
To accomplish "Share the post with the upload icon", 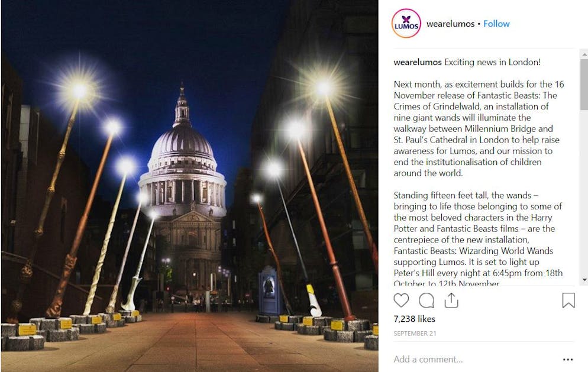I will click(451, 300).
